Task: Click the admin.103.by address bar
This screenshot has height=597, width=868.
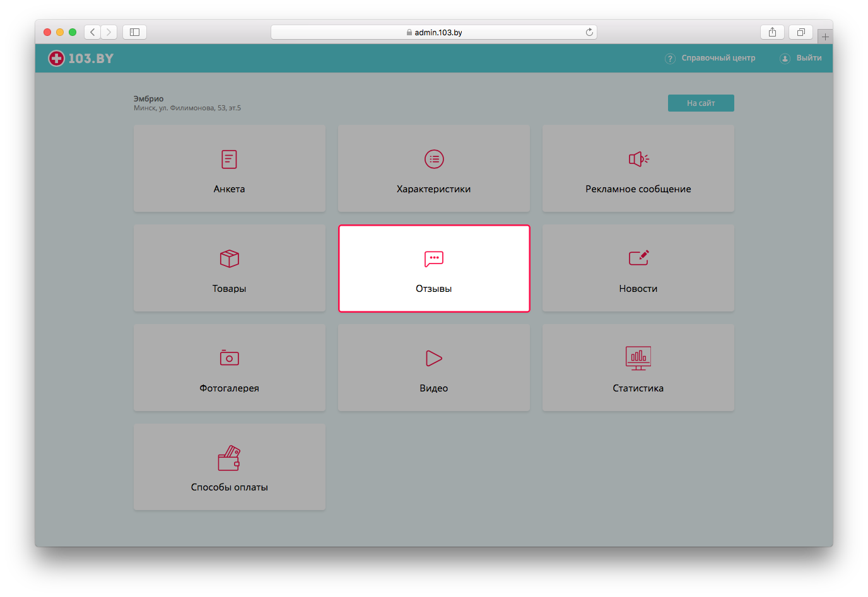Action: coord(434,32)
